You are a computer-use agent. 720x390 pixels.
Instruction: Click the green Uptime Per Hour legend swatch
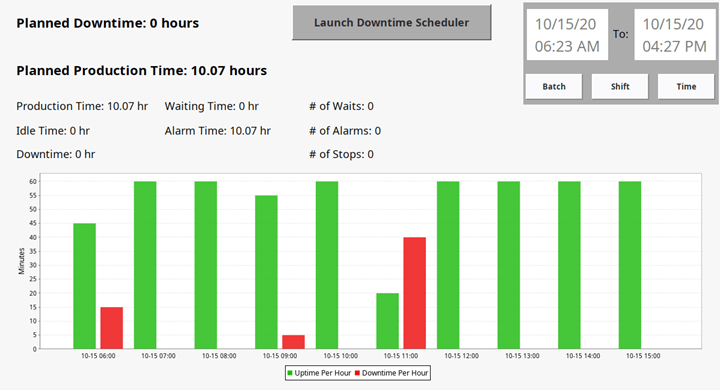(x=290, y=373)
